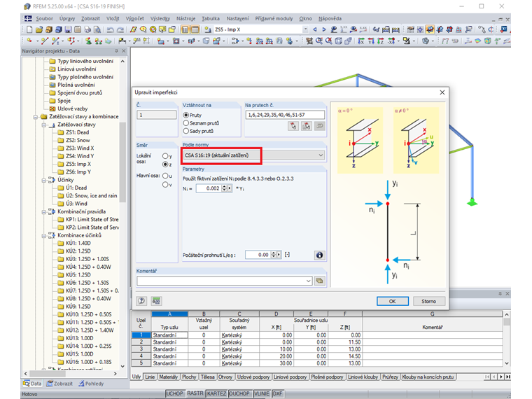Confirm the dialog with OK
Screen dimensions: 532x399
392,301
